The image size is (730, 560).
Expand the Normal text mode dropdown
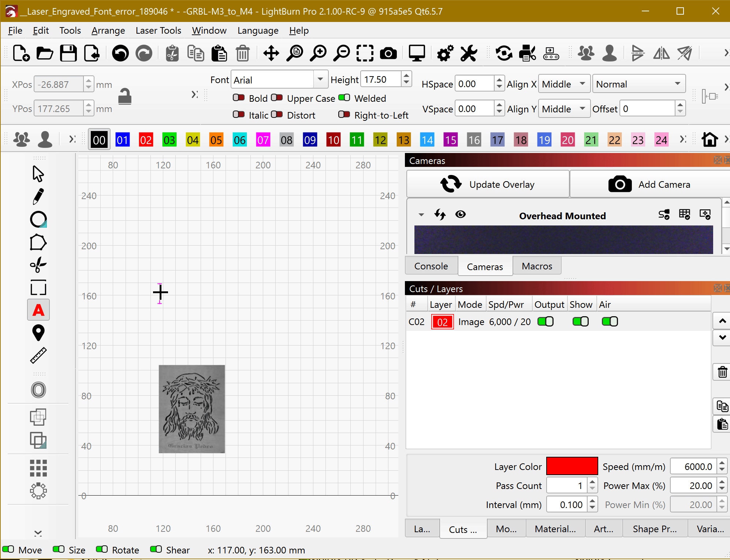coord(638,84)
